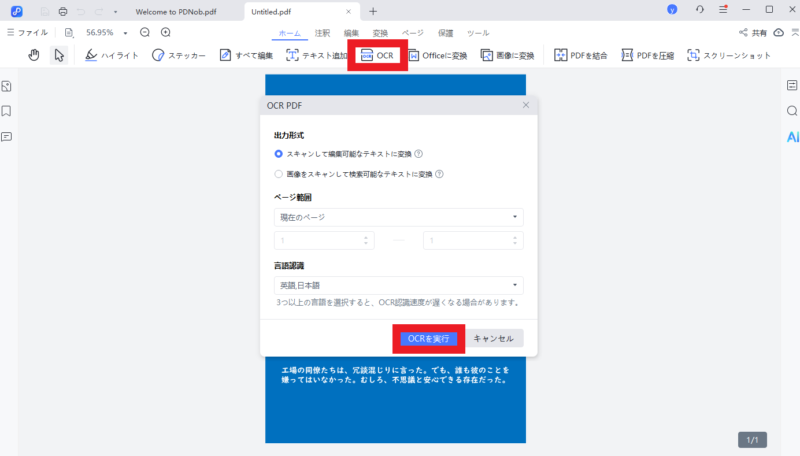
Task: Click the start page number field
Action: (x=323, y=240)
